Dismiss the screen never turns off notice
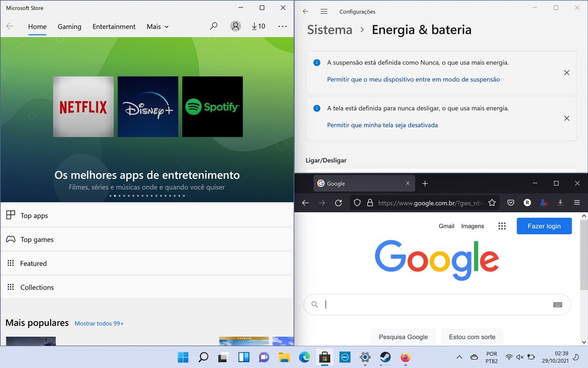 coord(566,118)
